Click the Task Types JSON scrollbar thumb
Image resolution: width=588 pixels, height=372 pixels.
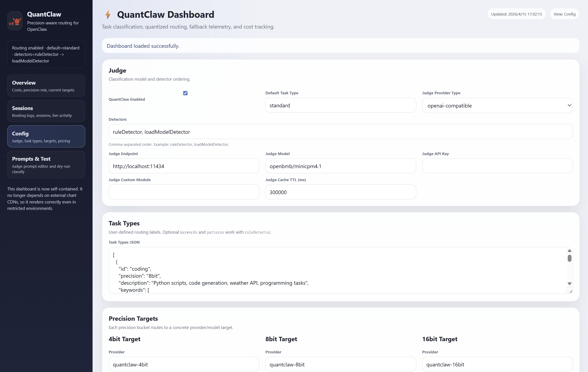click(x=569, y=258)
